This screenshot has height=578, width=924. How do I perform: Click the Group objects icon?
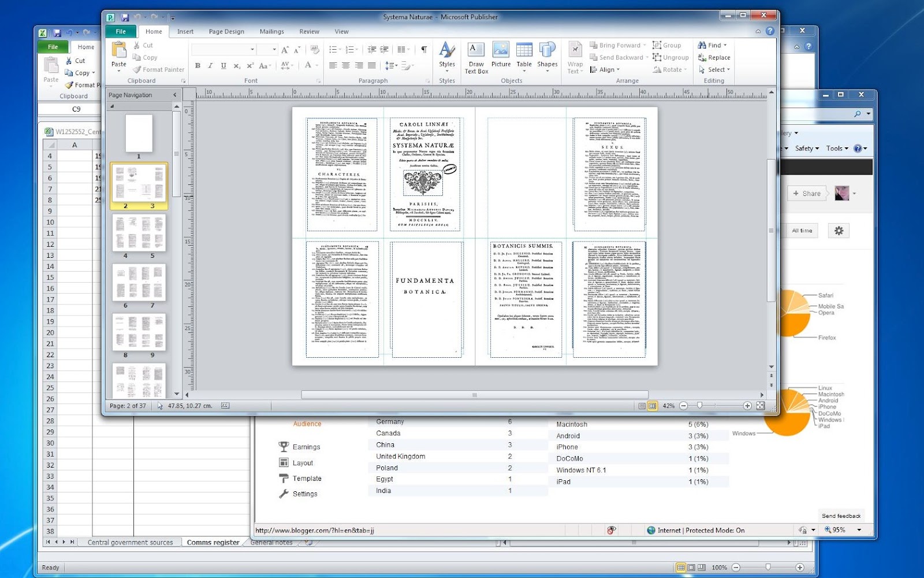pos(657,45)
